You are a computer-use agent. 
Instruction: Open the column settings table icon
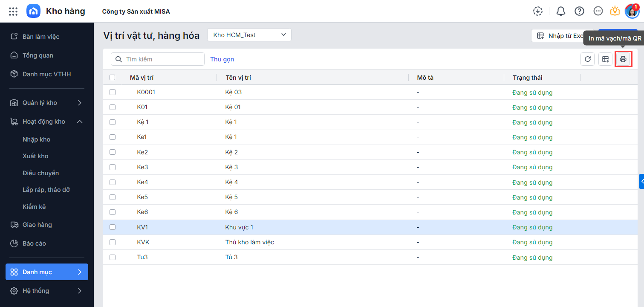[x=605, y=59]
